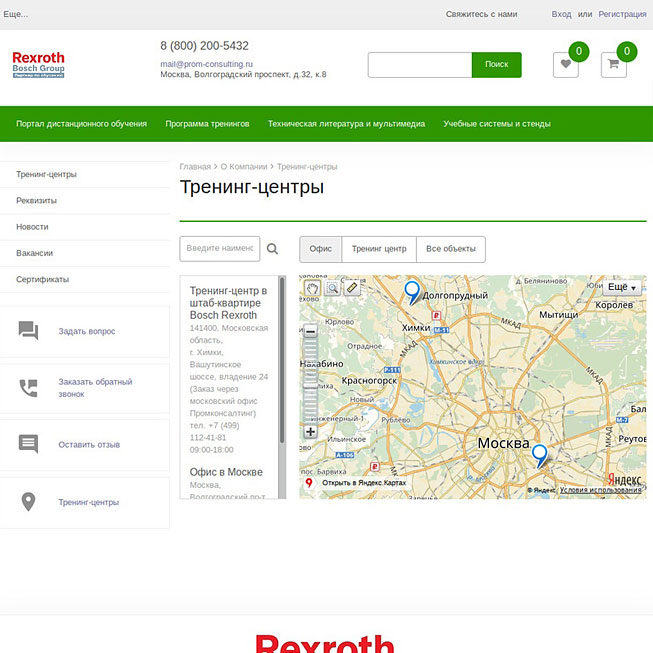This screenshot has width=653, height=653.
Task: Click О Компании in breadcrumbs
Action: (x=244, y=167)
